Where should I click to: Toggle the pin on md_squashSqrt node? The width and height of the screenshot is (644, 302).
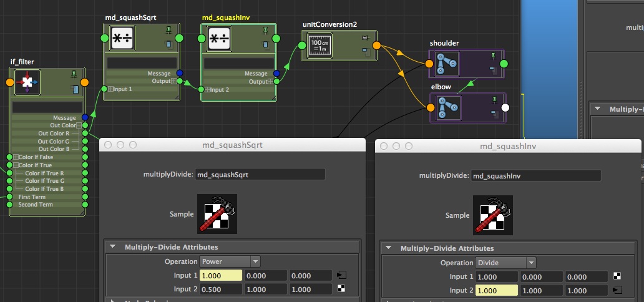168,30
